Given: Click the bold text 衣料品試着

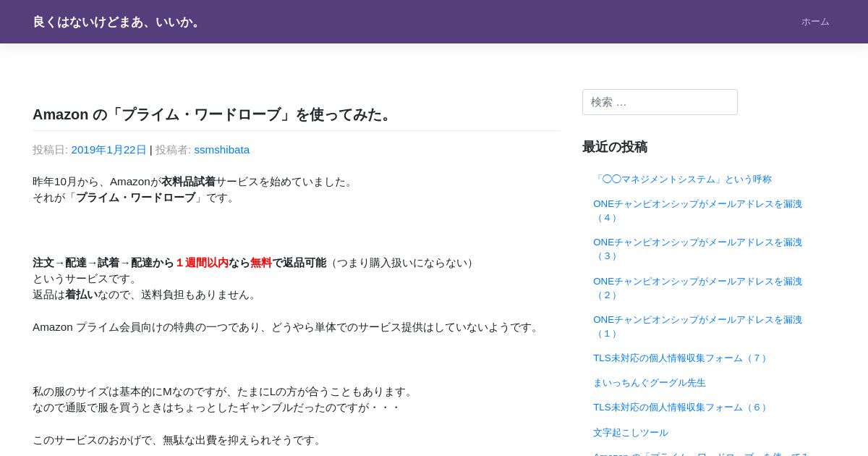Looking at the screenshot, I should click(188, 182).
